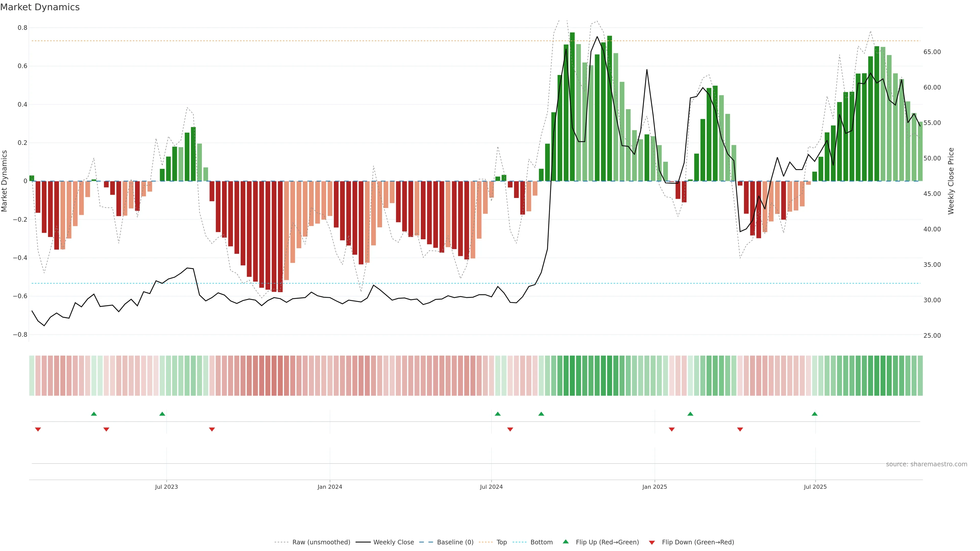This screenshot has width=980, height=551.
Task: Click the first red flip-down marker on the flip track
Action: pos(38,429)
